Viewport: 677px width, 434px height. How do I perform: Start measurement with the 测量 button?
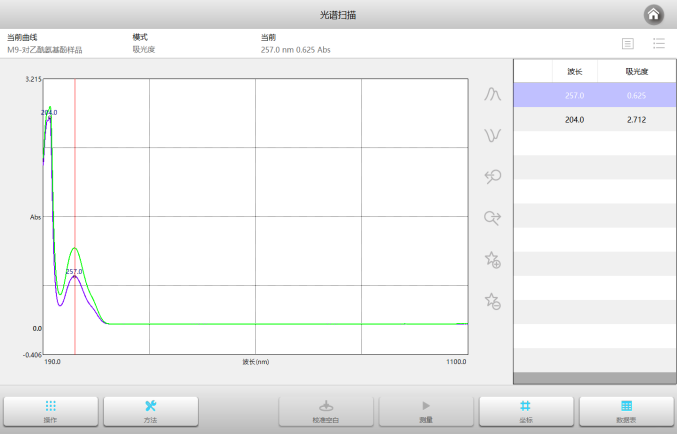click(x=425, y=411)
